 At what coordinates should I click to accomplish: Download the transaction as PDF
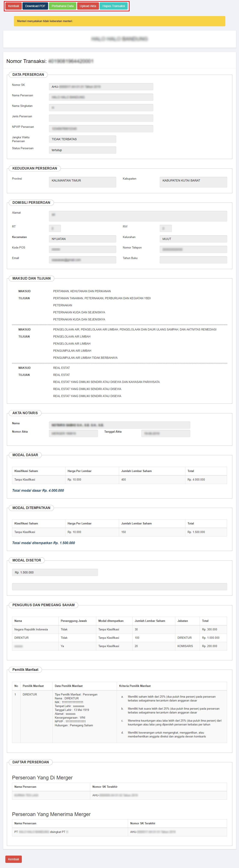[35, 6]
